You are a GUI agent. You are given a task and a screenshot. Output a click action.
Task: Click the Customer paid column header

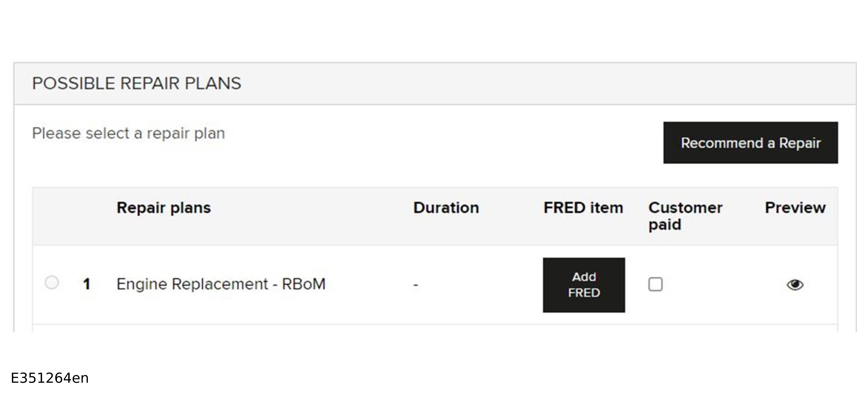[x=685, y=216]
